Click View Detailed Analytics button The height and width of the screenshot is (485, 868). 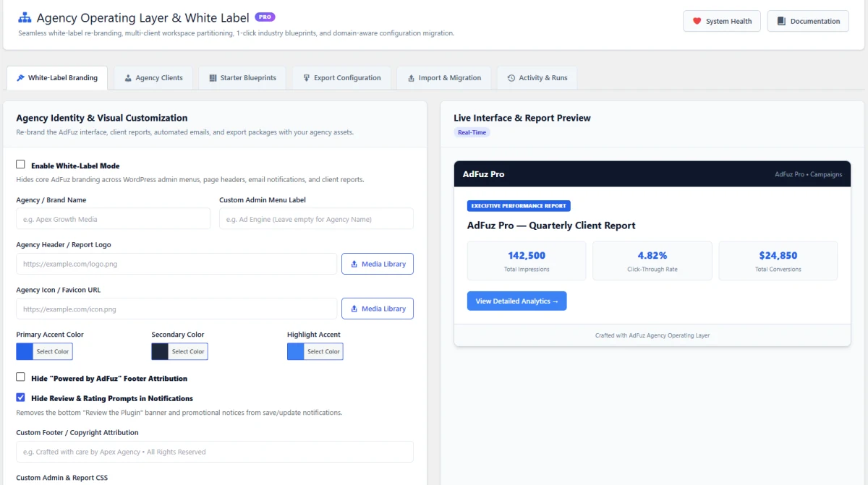pos(517,301)
